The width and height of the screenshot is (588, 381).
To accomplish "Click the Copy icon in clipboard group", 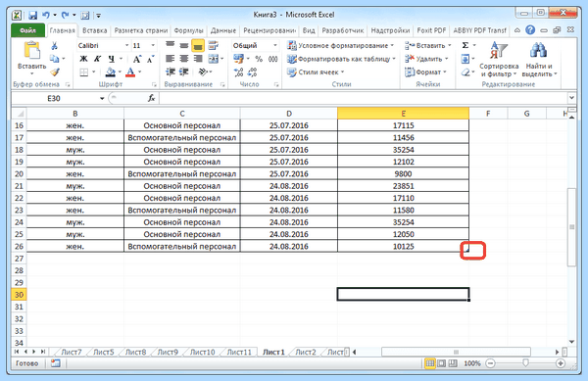I will pyautogui.click(x=55, y=59).
